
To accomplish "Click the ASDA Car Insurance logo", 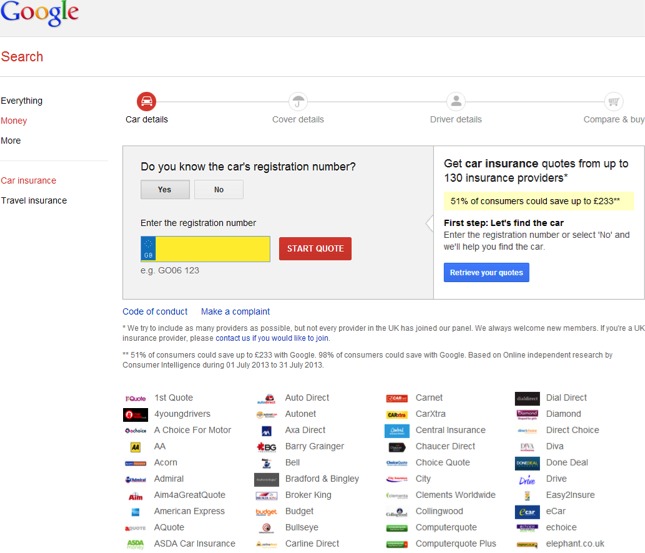I will [x=135, y=544].
